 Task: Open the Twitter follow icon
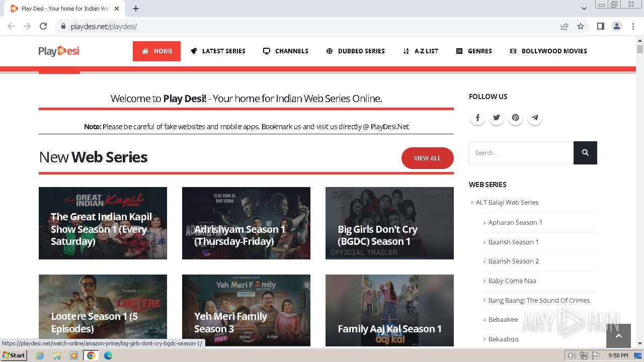pyautogui.click(x=497, y=118)
